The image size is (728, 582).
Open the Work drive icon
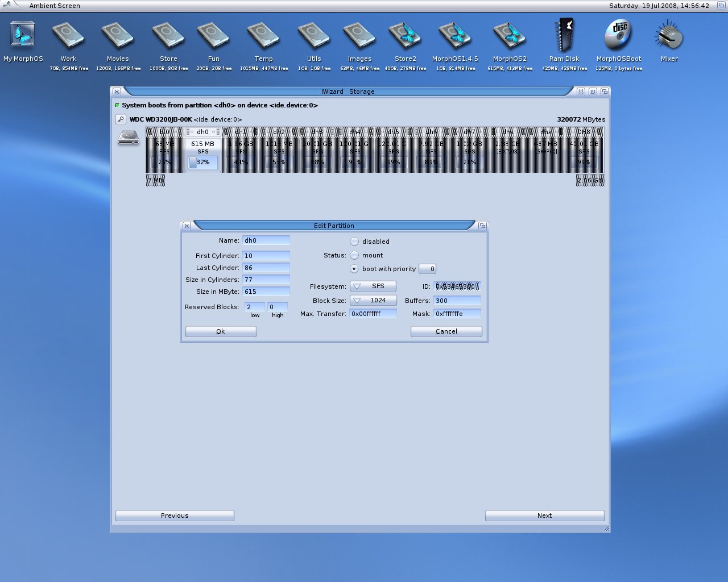(68, 36)
